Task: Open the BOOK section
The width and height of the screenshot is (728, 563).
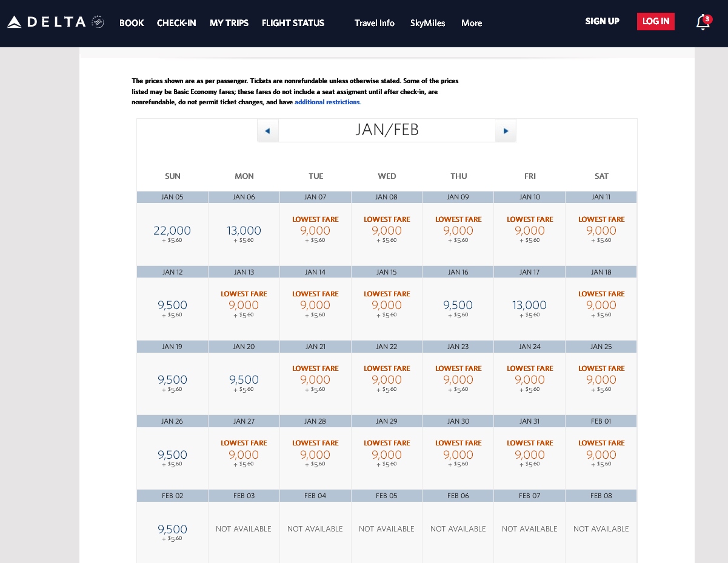Action: pos(132,23)
